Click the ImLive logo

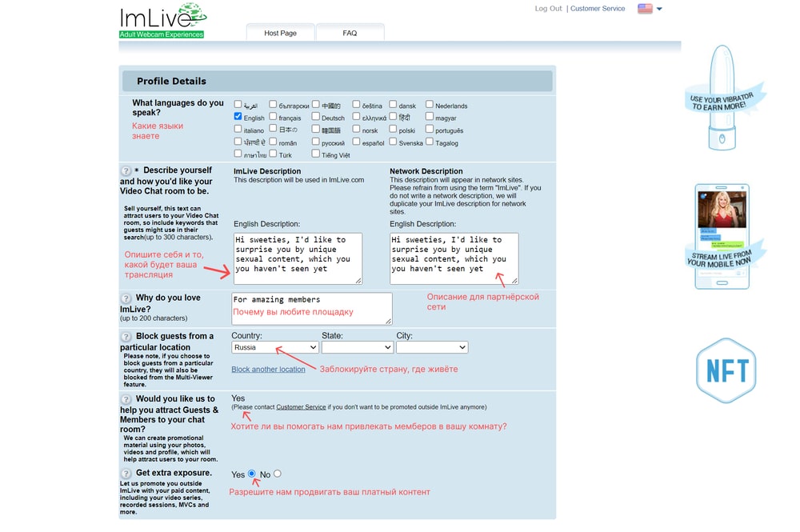coord(162,21)
